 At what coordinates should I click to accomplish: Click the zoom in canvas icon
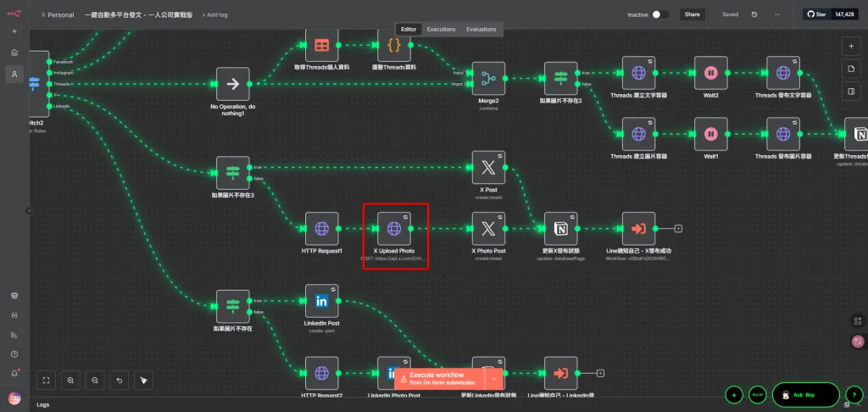pyautogui.click(x=70, y=381)
